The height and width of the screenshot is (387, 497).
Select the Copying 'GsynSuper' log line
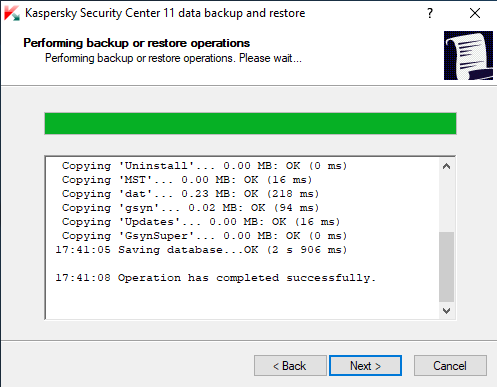click(205, 236)
